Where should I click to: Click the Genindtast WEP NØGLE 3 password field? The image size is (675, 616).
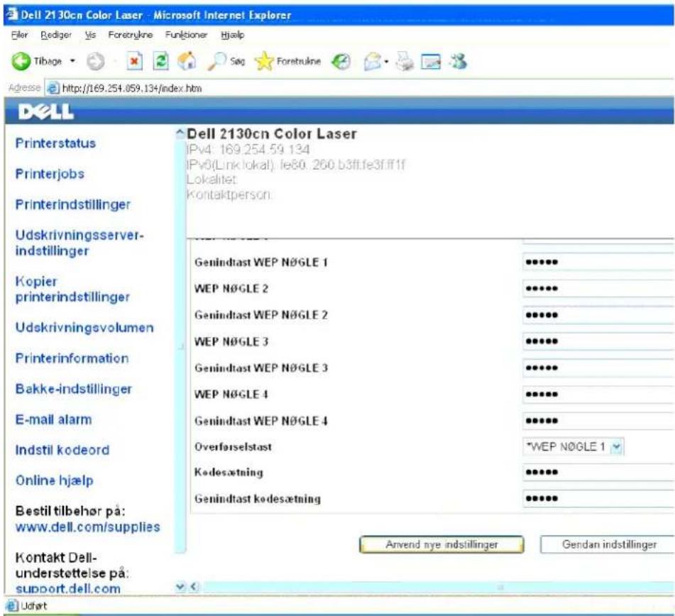coord(598,368)
